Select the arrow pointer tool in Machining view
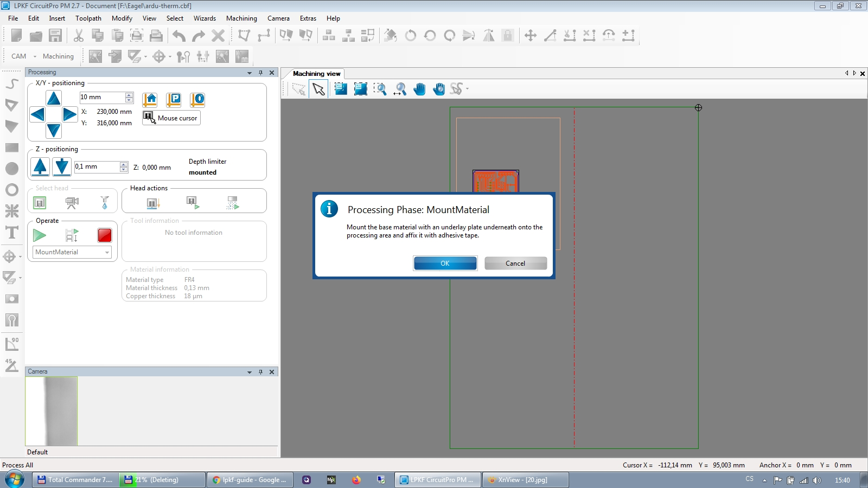The height and width of the screenshot is (488, 868). tap(318, 89)
